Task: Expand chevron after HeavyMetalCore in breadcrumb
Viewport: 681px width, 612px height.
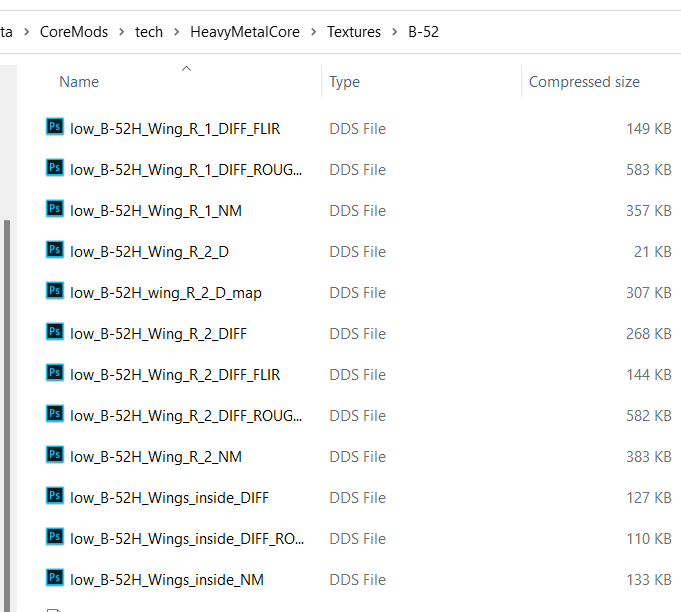Action: [314, 32]
